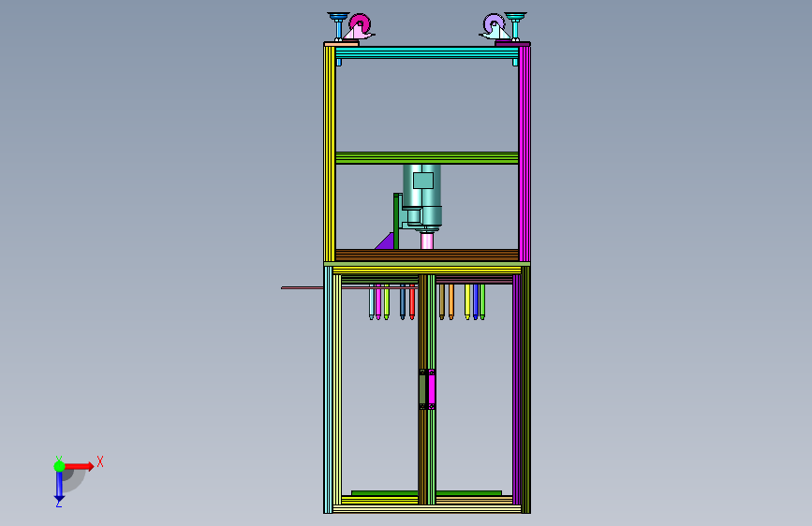Screen dimensions: 812x526
Task: Select the red hanging pin under the table
Action: click(412, 301)
